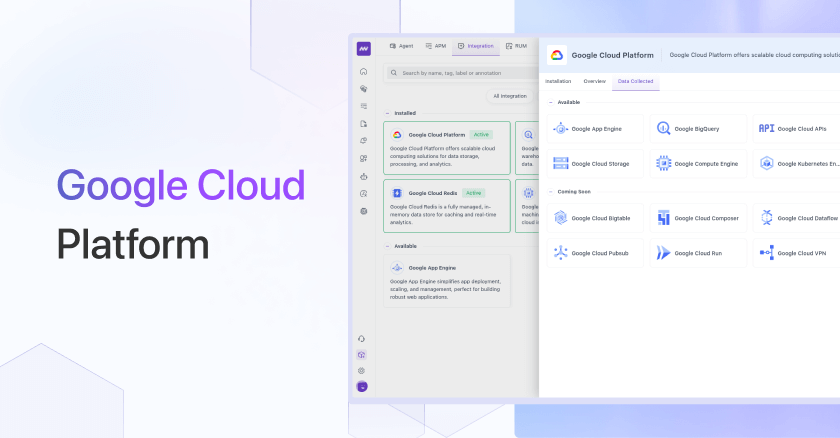Click the All Integration filter button
This screenshot has width=840, height=438.
[x=510, y=96]
